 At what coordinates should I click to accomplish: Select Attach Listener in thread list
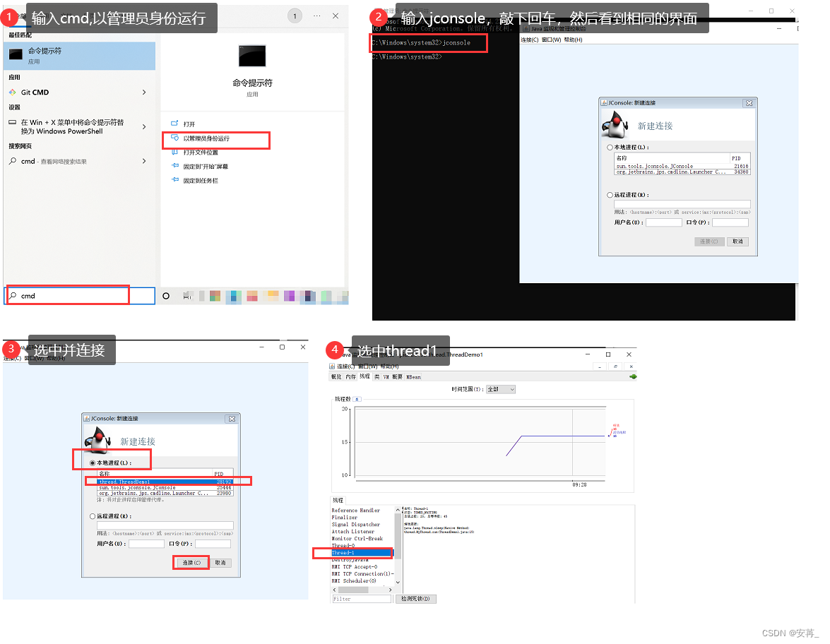(353, 531)
